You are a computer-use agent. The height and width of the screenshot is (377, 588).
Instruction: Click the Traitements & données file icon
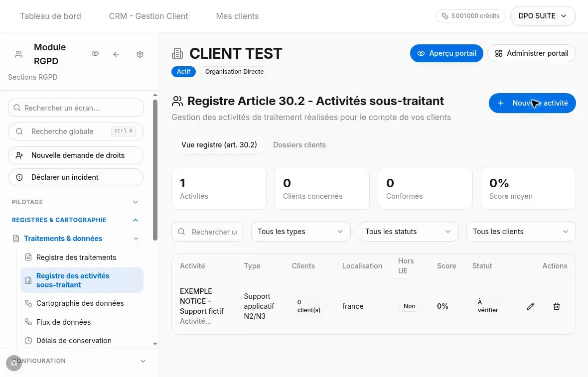pyautogui.click(x=16, y=239)
